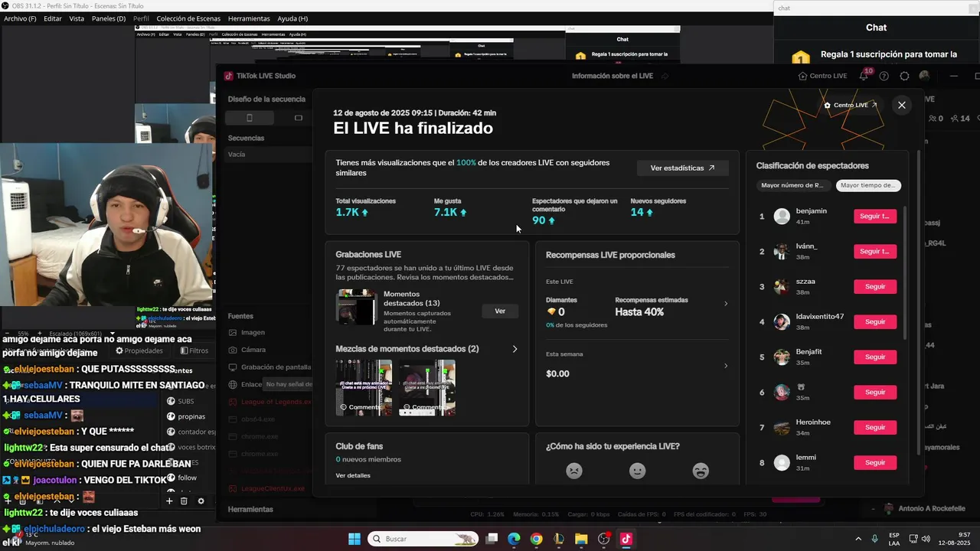Follow Benjafit in viewer ranking
The height and width of the screenshot is (551, 980).
click(x=875, y=357)
